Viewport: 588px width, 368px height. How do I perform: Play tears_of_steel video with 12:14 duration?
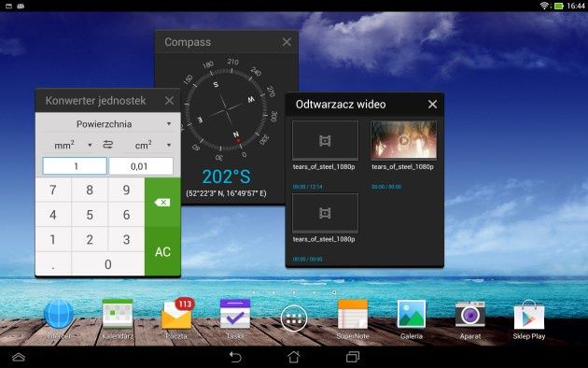(x=325, y=141)
